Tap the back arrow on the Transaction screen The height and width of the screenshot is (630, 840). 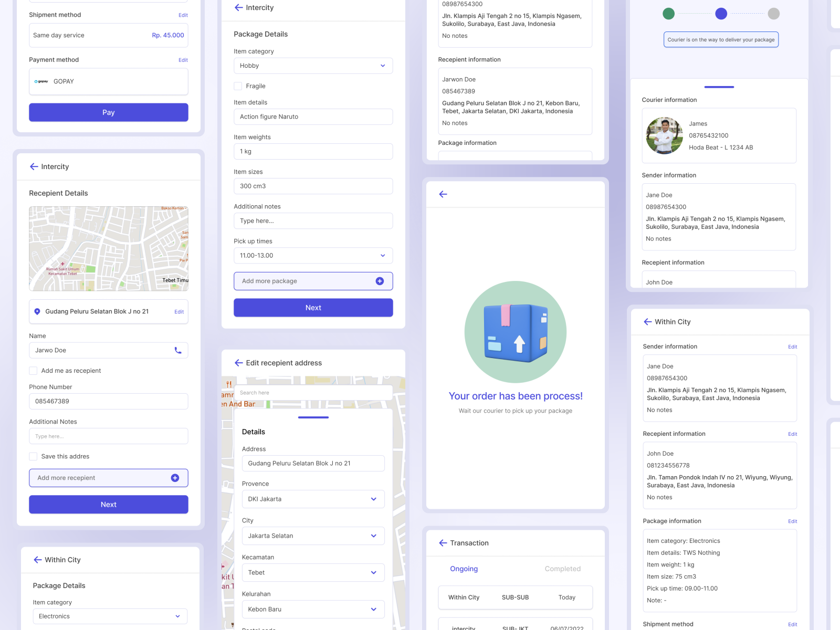(x=443, y=543)
